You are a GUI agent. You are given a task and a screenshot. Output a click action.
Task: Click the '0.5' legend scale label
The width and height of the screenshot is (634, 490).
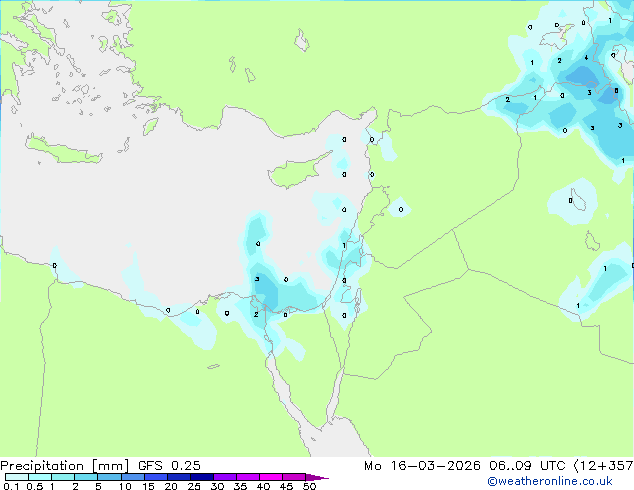coord(34,486)
